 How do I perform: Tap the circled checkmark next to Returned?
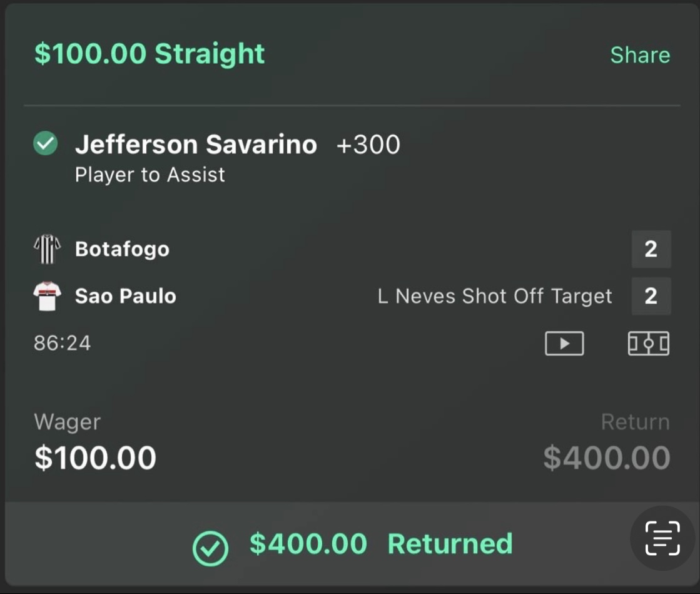(210, 548)
